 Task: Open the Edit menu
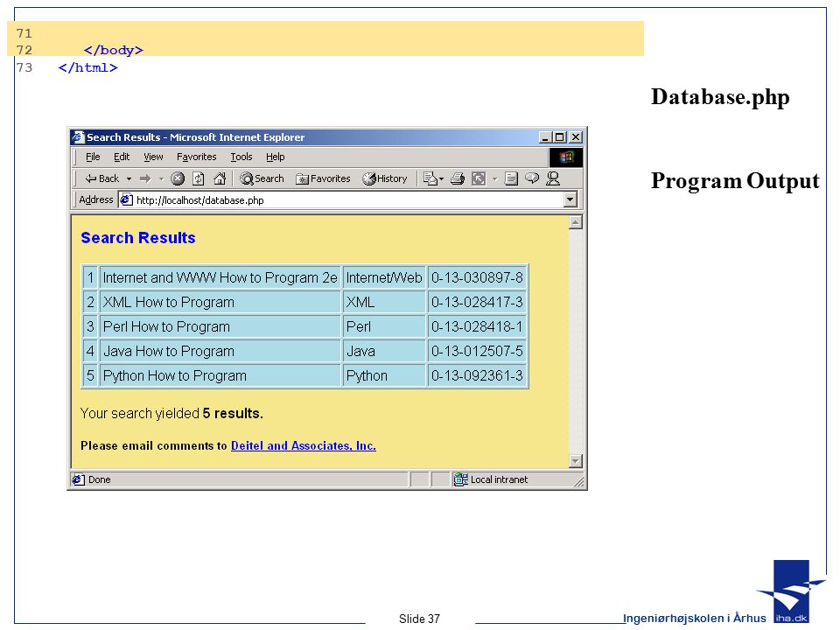tap(122, 157)
